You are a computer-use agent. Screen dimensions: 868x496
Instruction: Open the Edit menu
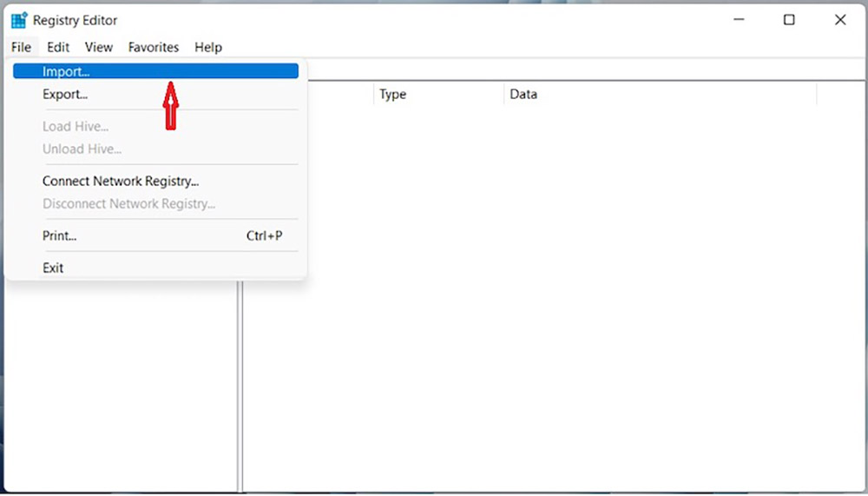58,47
